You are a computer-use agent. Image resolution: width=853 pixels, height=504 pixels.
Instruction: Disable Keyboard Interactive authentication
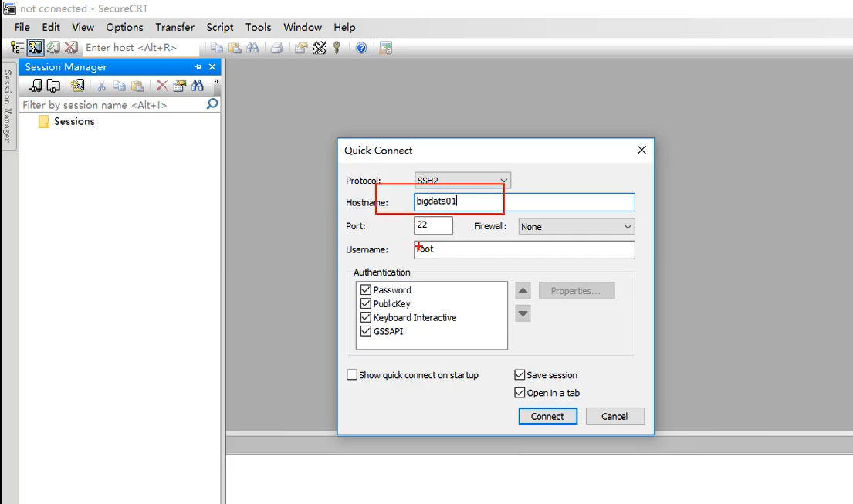367,317
